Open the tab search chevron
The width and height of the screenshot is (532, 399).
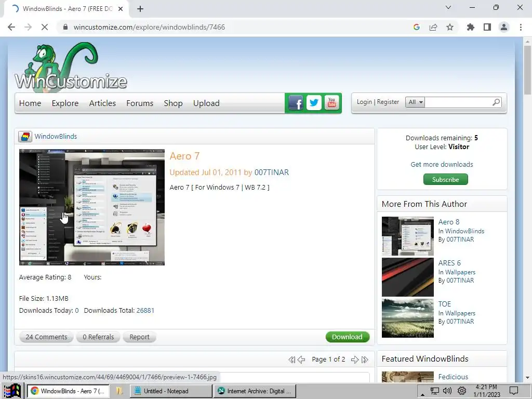(x=448, y=7)
